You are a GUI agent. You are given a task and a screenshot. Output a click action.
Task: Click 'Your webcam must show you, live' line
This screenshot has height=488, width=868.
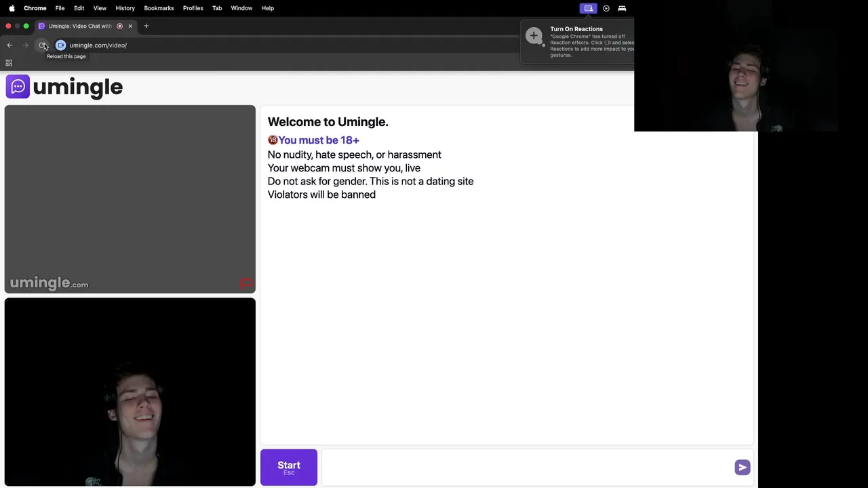344,168
